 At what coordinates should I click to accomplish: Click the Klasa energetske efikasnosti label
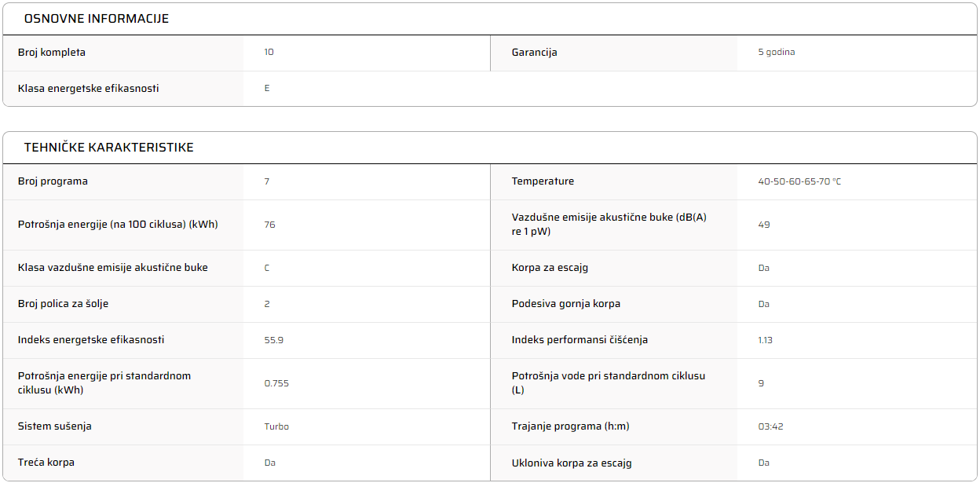click(89, 89)
